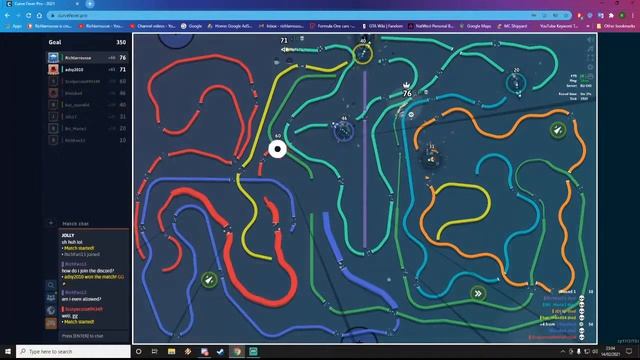Viewport: 640px width, 360px height.
Task: Open the MC Shipyard bookmark
Action: pyautogui.click(x=512, y=26)
